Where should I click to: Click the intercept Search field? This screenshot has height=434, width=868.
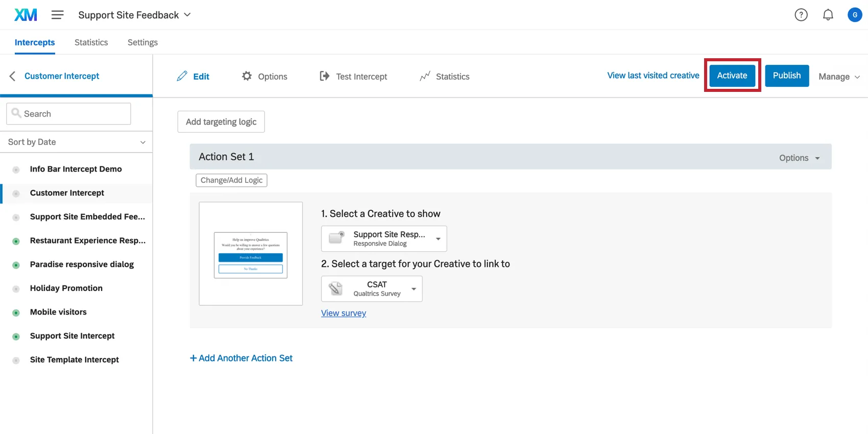(x=74, y=114)
